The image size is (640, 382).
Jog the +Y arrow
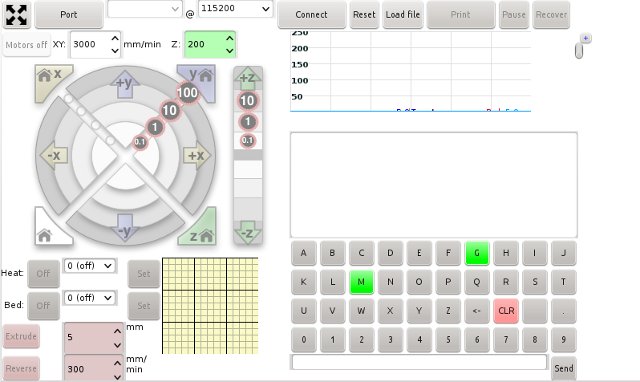pyautogui.click(x=125, y=84)
